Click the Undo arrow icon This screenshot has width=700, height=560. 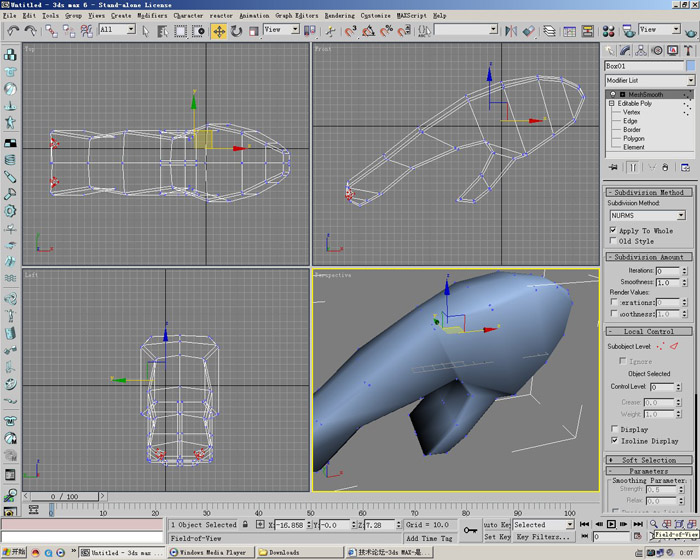[13, 30]
